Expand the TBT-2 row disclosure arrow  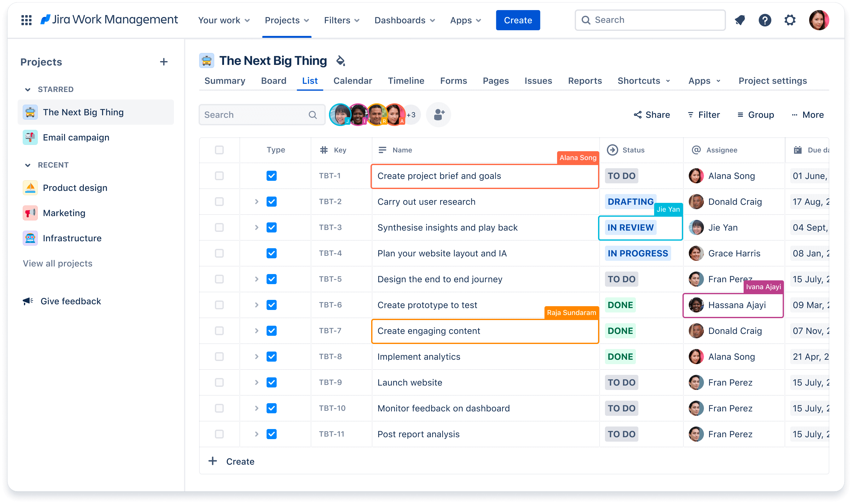pos(256,202)
